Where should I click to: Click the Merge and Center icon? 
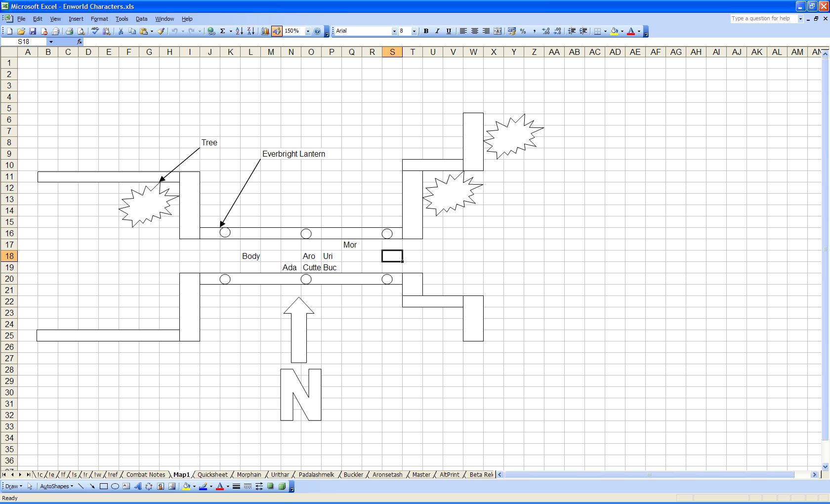tap(498, 31)
